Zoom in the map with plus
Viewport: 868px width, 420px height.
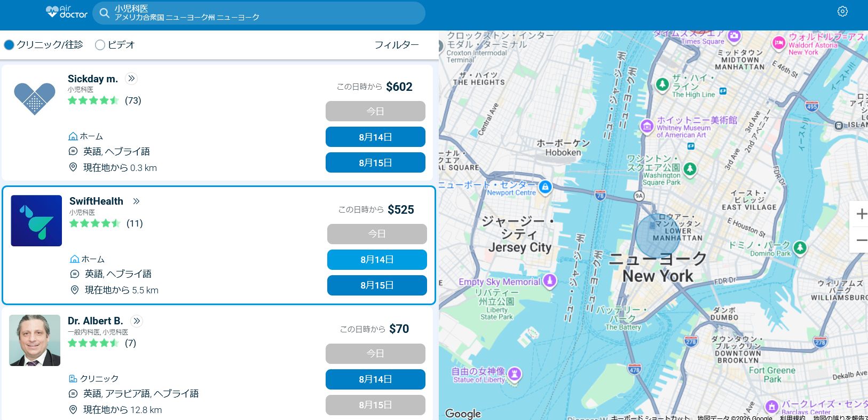click(x=861, y=214)
